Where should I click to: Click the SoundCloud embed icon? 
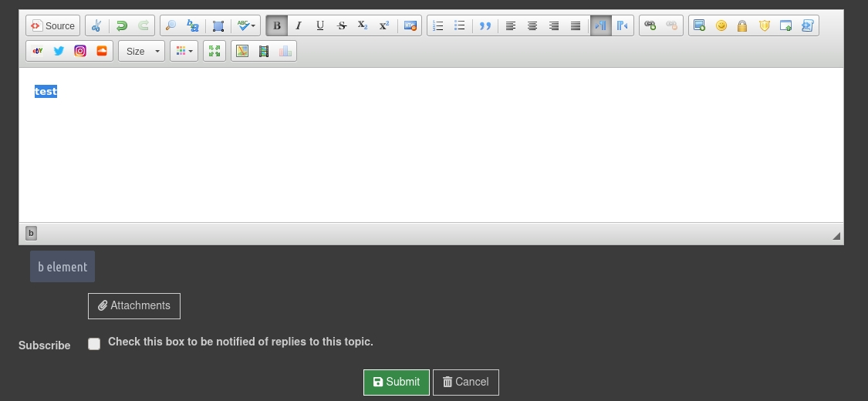click(x=102, y=51)
